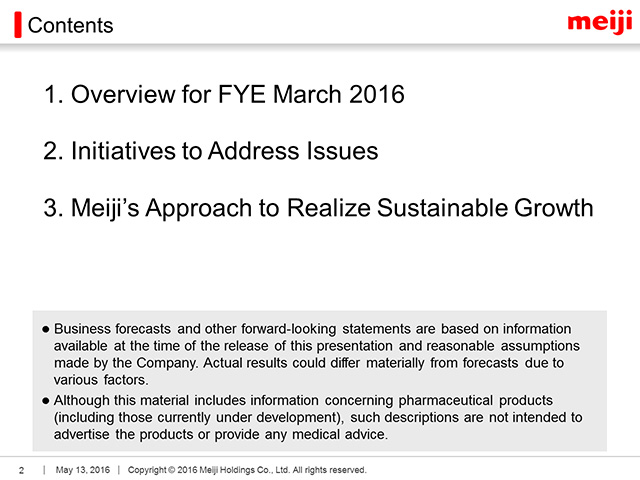Click the number '1.' in contents list
The width and height of the screenshot is (640, 480).
coord(53,95)
